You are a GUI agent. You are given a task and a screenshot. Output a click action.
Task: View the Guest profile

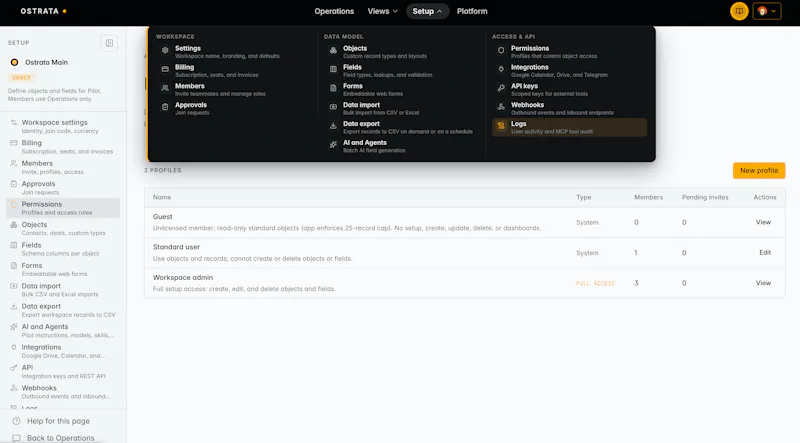[763, 222]
